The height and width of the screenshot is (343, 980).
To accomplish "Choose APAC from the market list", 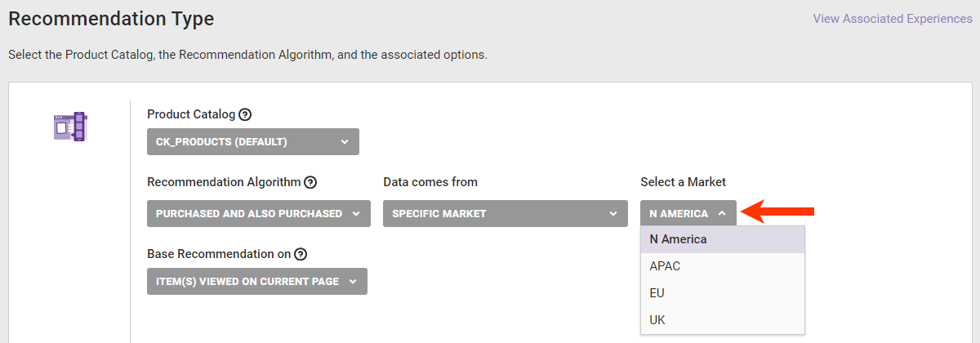I will 666,266.
